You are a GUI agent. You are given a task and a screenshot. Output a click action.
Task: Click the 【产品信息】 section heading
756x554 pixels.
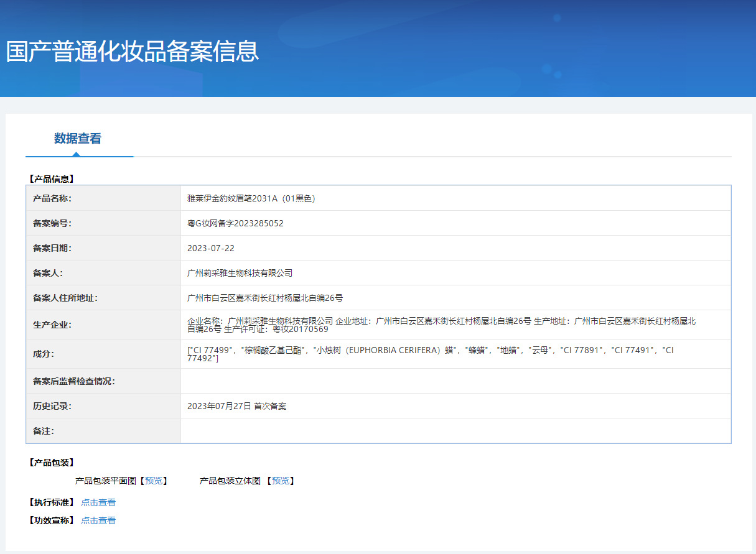[51, 179]
